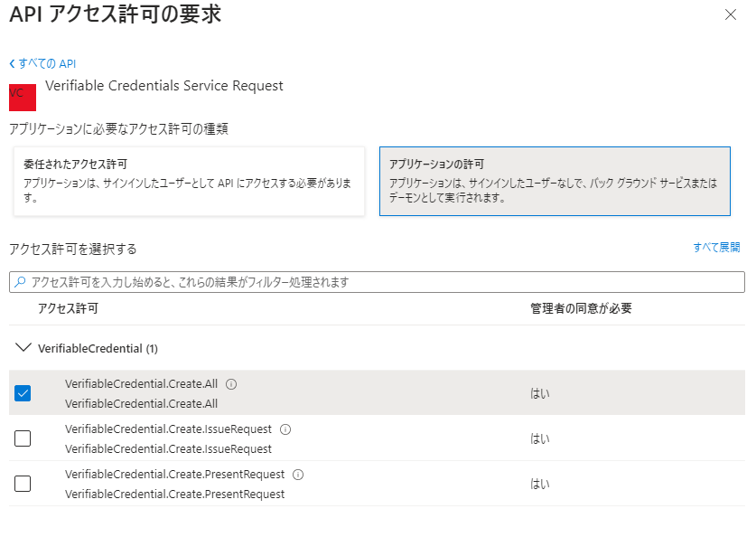Image resolution: width=756 pixels, height=537 pixels.
Task: Enable the VerifiableCredential.Create.IssueRequest checkbox
Action: [23, 438]
